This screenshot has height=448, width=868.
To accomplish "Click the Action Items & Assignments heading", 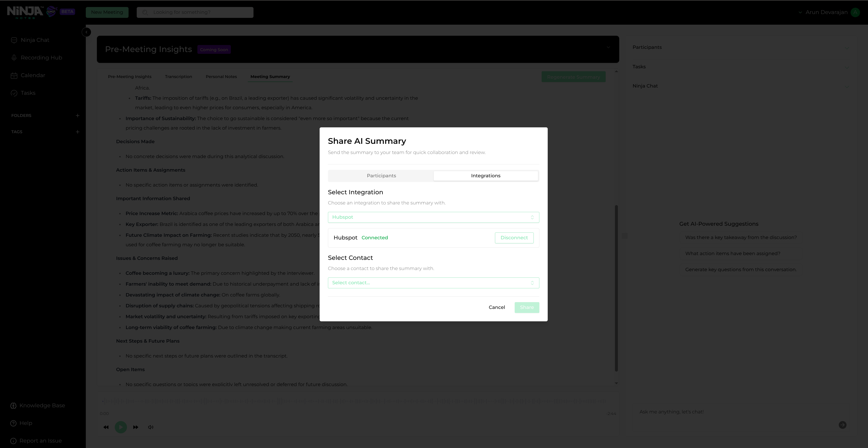I will (151, 170).
